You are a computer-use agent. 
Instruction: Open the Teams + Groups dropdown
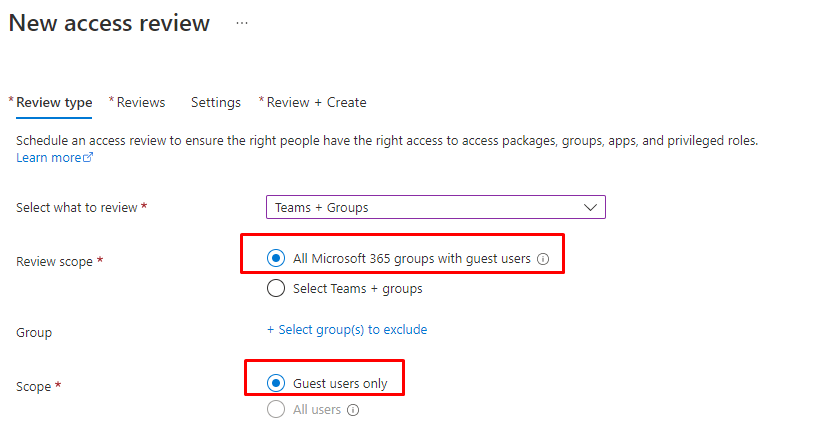tap(435, 207)
